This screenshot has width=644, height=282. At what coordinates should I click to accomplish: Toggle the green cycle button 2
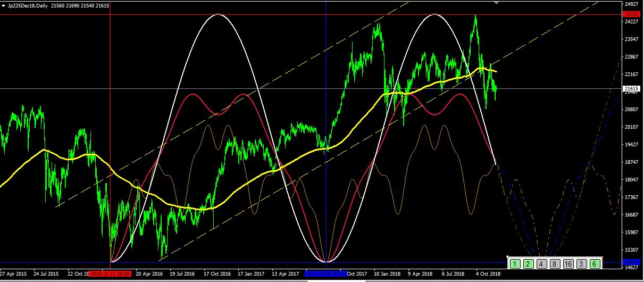(528, 263)
